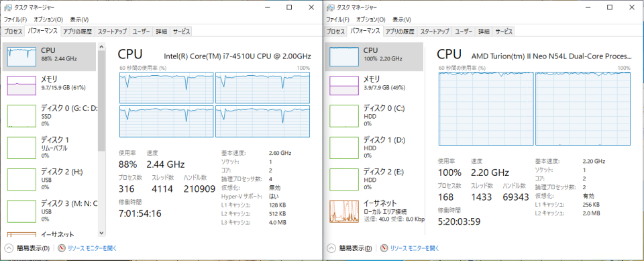Switch to プロセス tab in left window

[13, 32]
